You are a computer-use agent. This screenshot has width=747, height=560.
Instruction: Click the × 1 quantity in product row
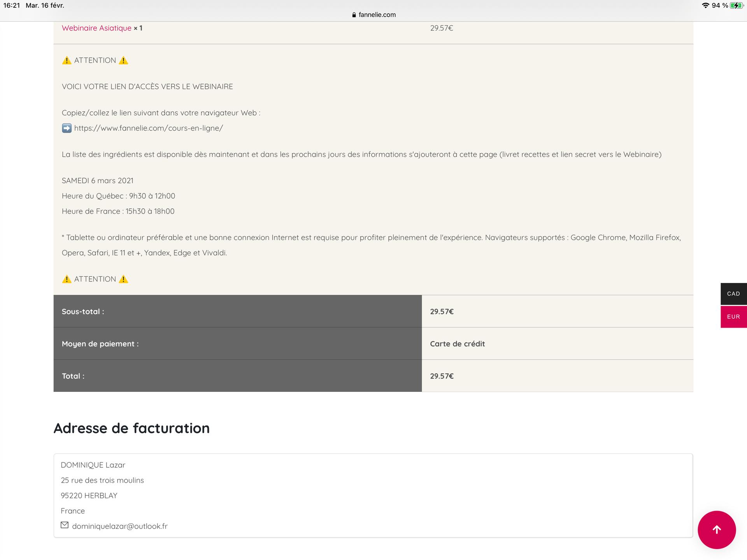pyautogui.click(x=138, y=28)
